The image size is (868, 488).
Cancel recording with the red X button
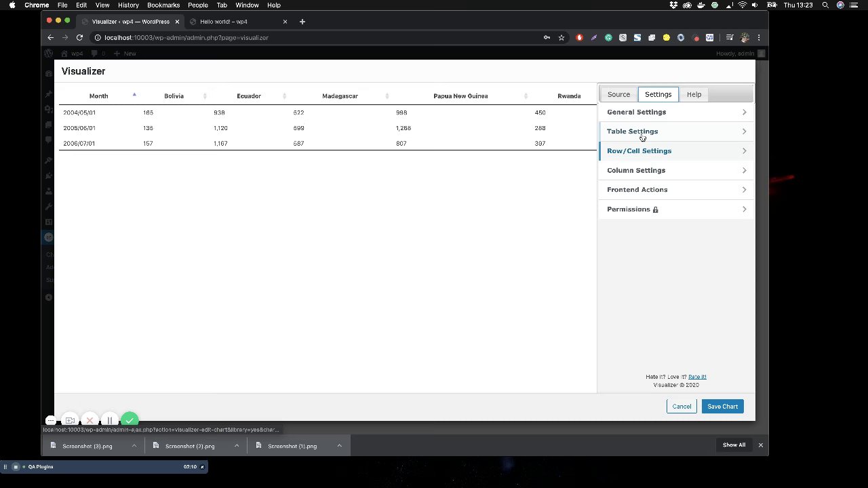pyautogui.click(x=90, y=420)
